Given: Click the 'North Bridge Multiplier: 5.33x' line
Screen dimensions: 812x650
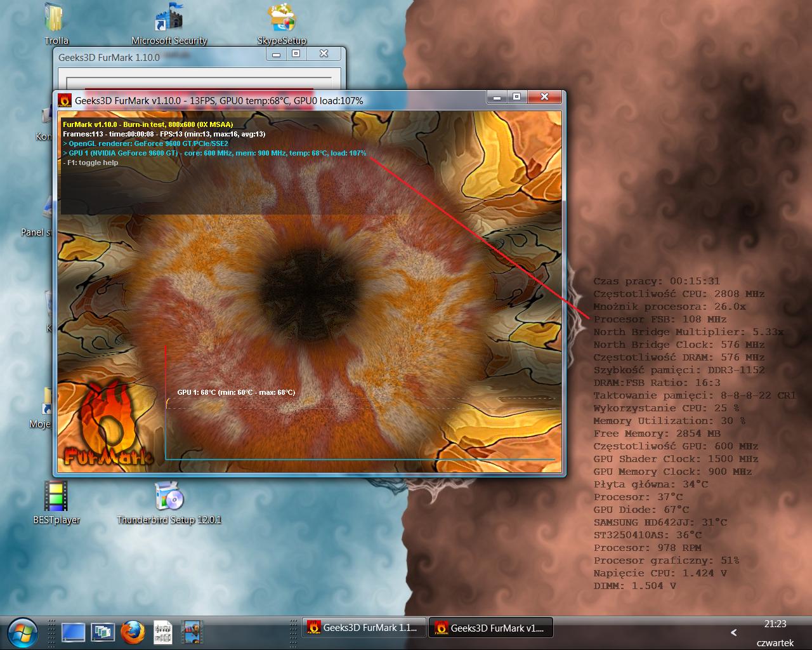Looking at the screenshot, I should point(688,332).
